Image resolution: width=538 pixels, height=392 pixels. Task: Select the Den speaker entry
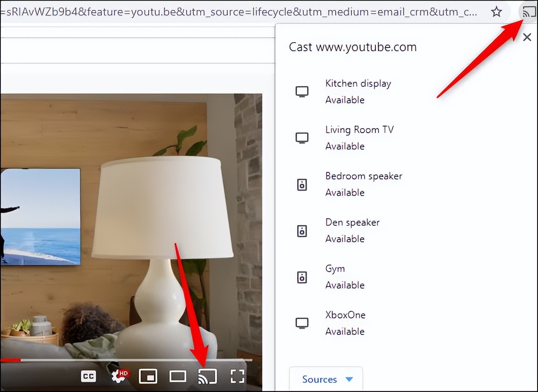pos(352,230)
